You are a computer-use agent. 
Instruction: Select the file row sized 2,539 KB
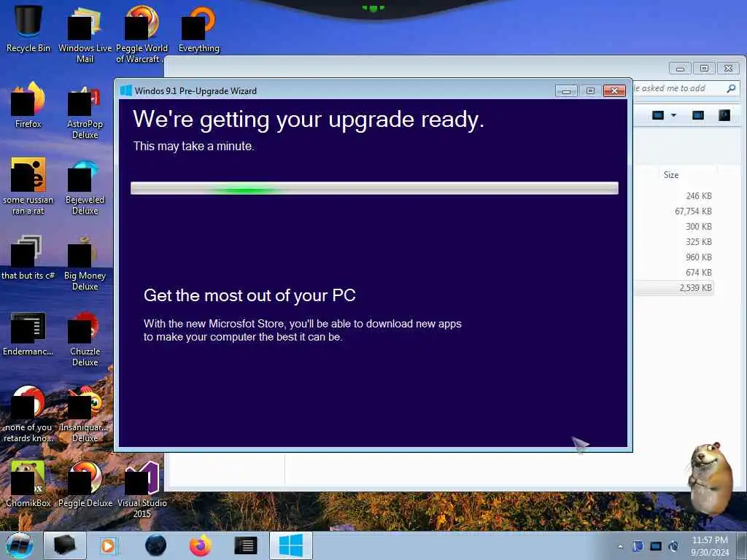[673, 287]
